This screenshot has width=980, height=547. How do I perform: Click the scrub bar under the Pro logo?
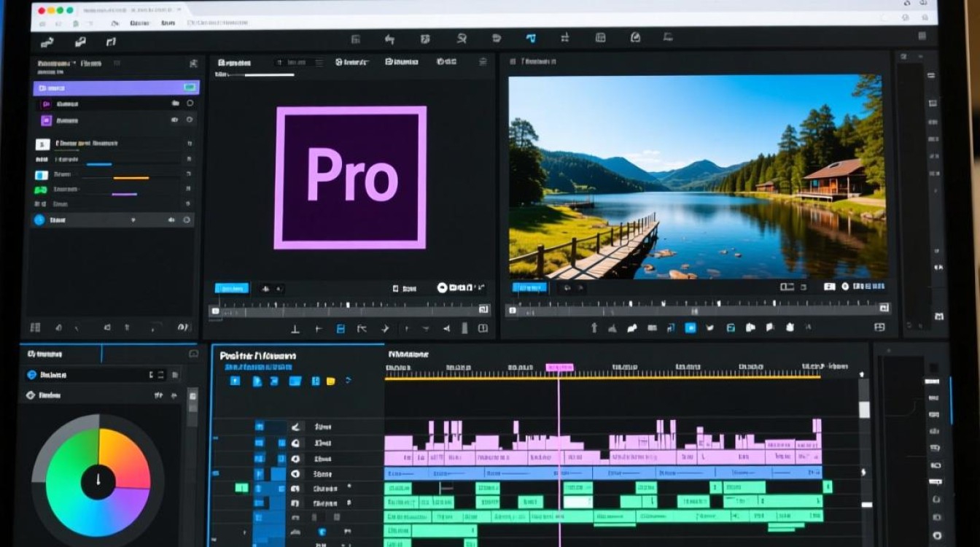349,310
